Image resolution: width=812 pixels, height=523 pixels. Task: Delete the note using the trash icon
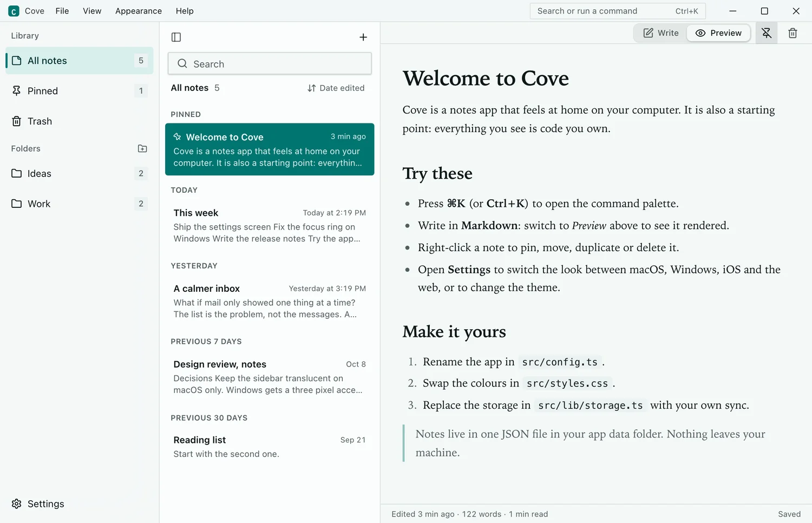[x=793, y=33]
